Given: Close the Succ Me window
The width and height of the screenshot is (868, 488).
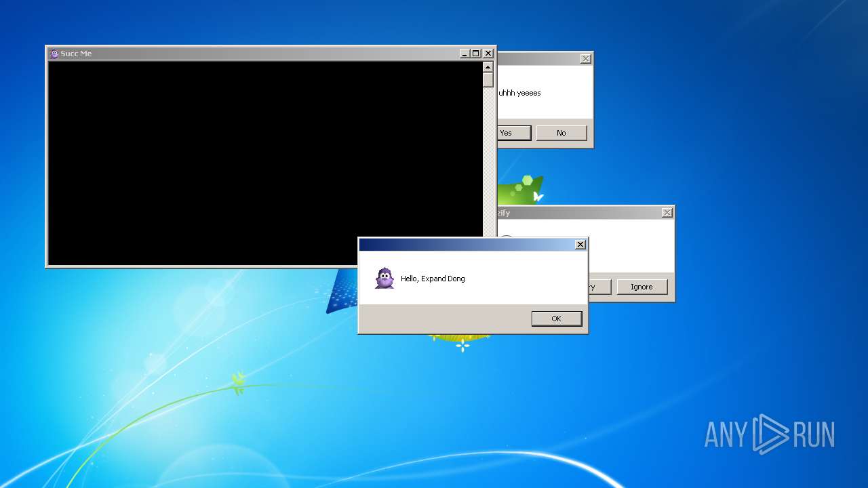Looking at the screenshot, I should (x=488, y=54).
